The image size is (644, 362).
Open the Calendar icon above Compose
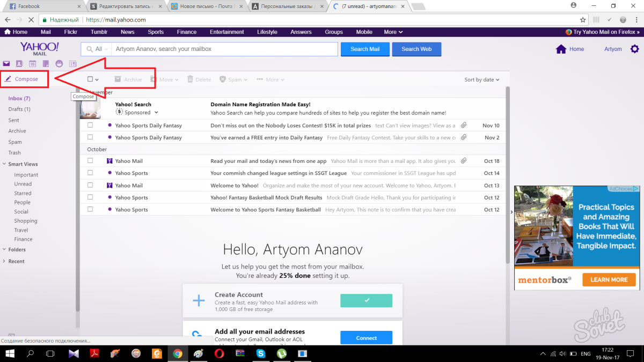pos(32,64)
